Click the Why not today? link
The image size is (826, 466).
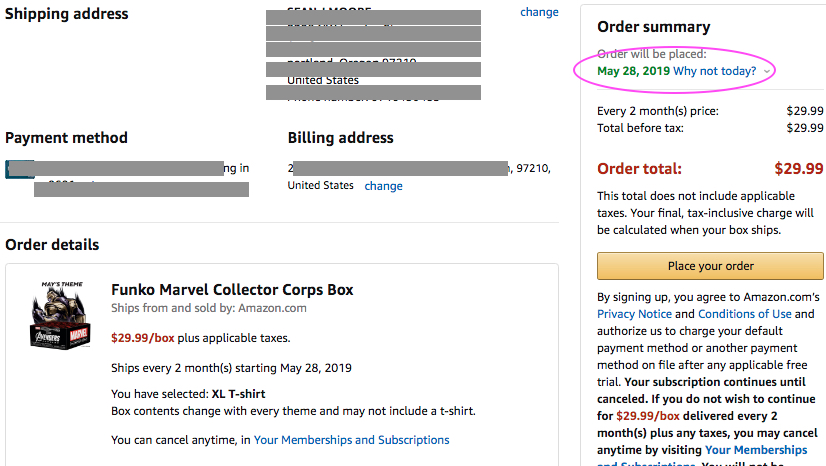pos(714,71)
